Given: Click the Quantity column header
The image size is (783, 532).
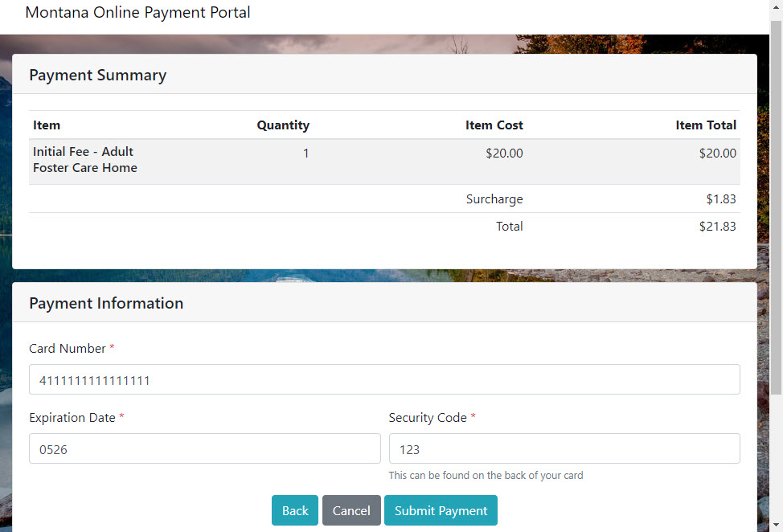Looking at the screenshot, I should [283, 125].
